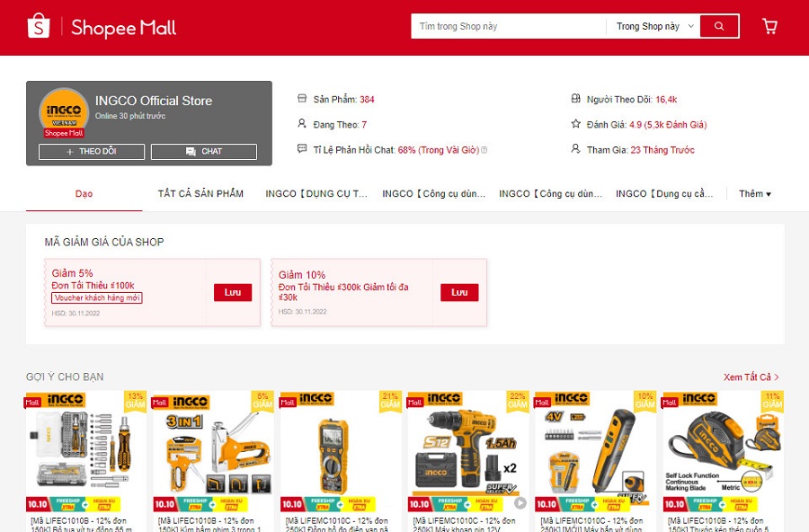Click the INGCO store avatar logo
Viewport: 809px width, 532px height.
[x=64, y=113]
